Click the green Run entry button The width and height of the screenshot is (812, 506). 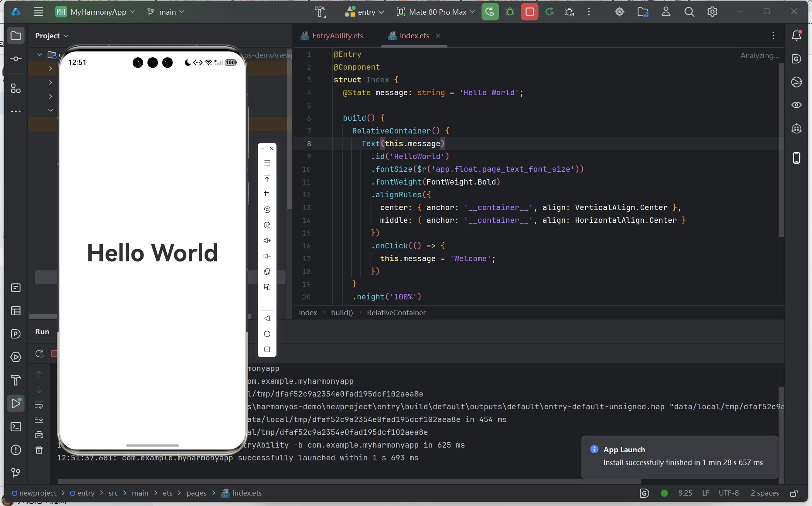point(490,12)
